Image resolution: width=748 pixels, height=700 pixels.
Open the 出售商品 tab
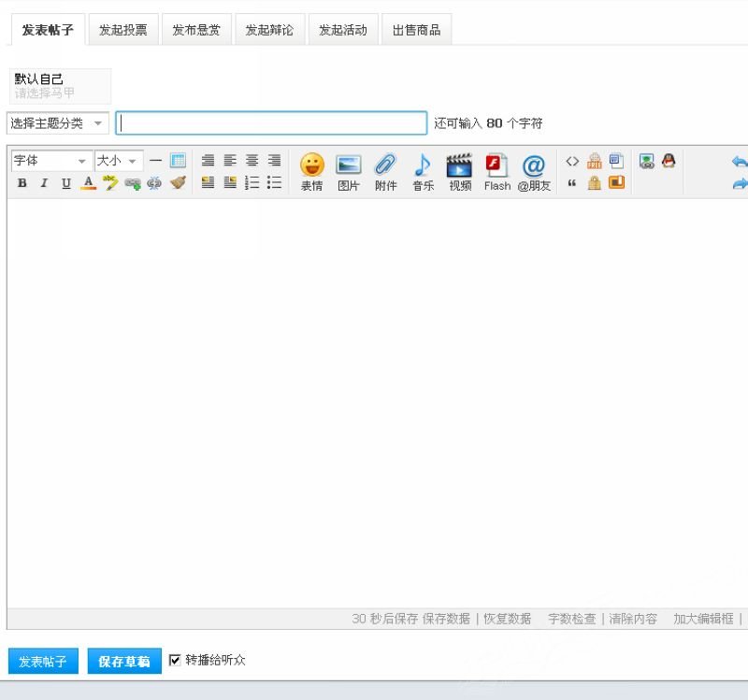click(x=416, y=30)
